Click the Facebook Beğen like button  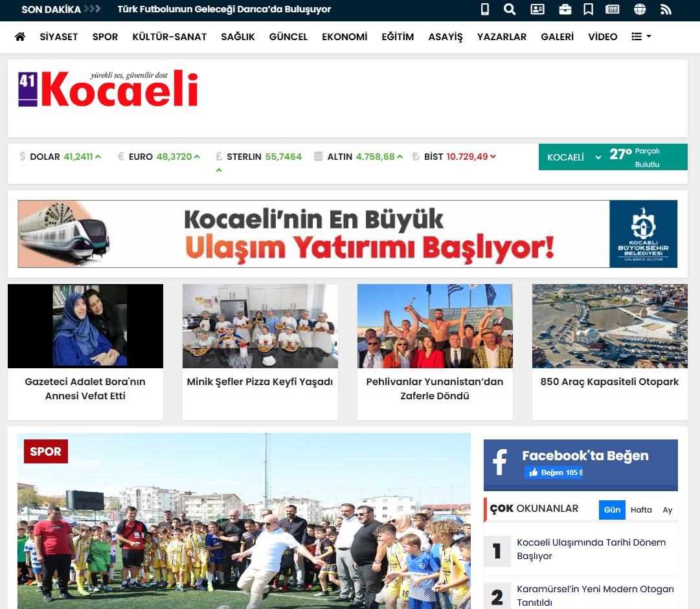pos(554,472)
